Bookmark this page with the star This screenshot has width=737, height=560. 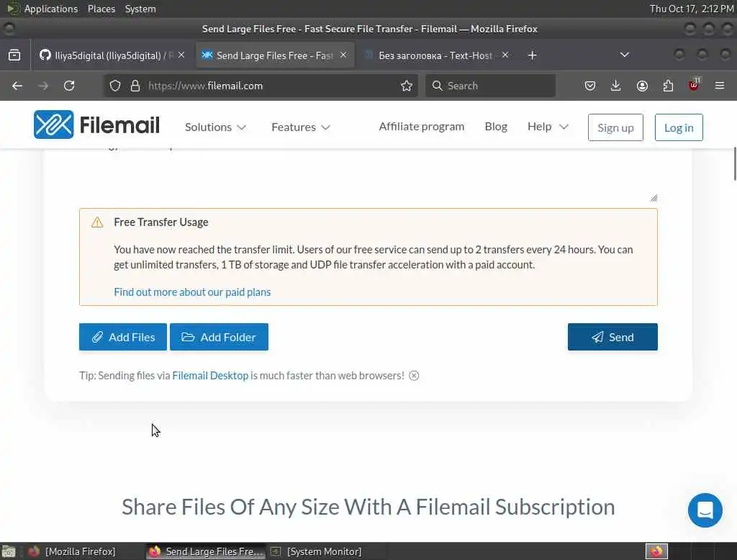[x=407, y=86]
